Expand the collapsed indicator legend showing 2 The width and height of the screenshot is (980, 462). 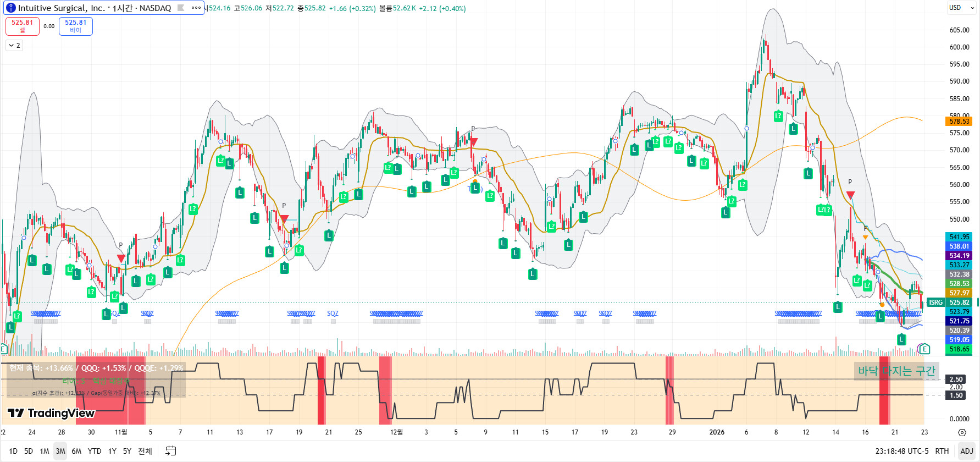(x=14, y=46)
